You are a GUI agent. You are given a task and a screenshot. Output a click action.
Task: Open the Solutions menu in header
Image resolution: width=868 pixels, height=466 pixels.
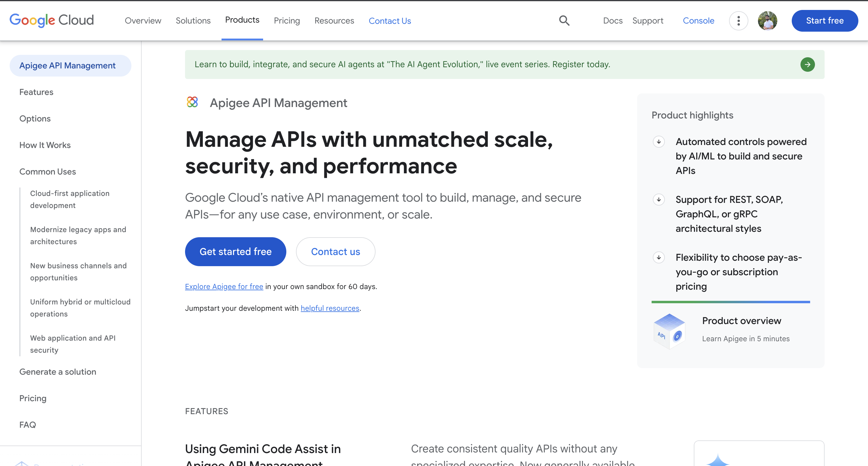tap(193, 20)
